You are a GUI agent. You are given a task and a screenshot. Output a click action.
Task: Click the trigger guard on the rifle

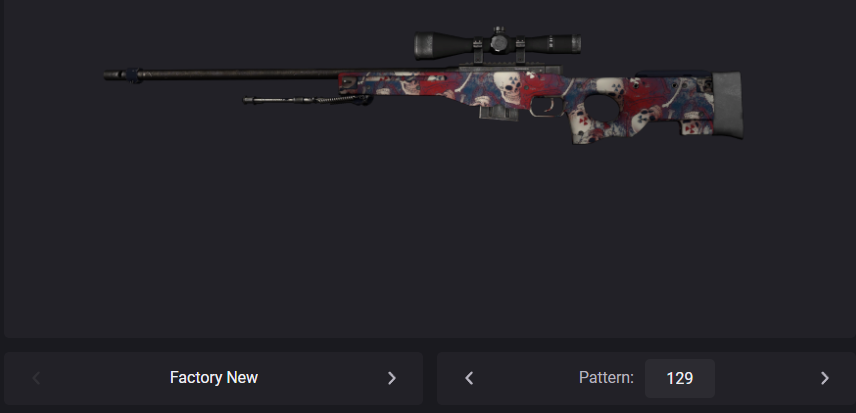coord(547,107)
